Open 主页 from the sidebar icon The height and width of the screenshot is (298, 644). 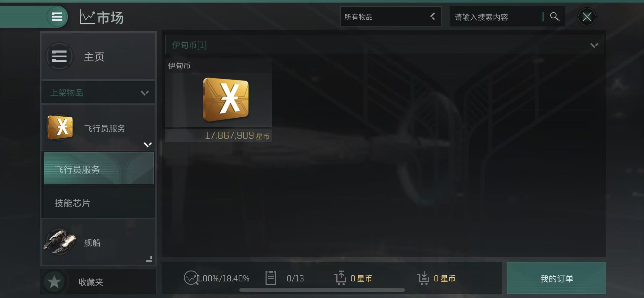tap(59, 56)
